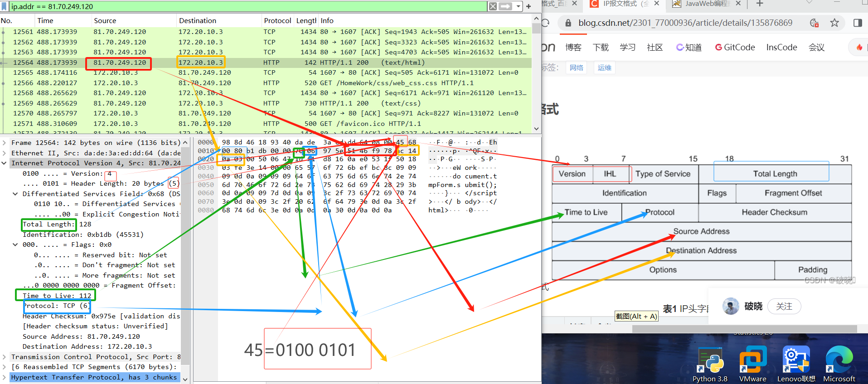Open the 博客 navigation link
Image resolution: width=868 pixels, height=384 pixels.
tap(573, 48)
